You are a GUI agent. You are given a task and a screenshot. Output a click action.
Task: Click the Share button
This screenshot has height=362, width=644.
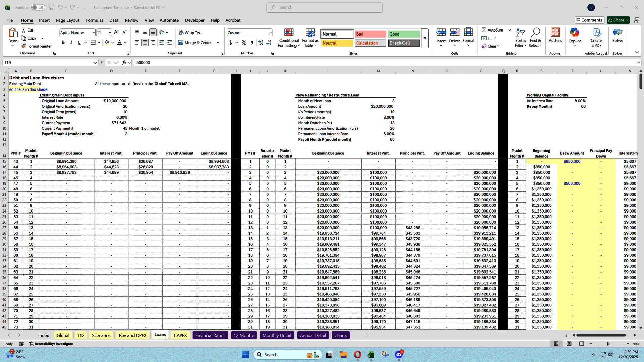pyautogui.click(x=618, y=20)
